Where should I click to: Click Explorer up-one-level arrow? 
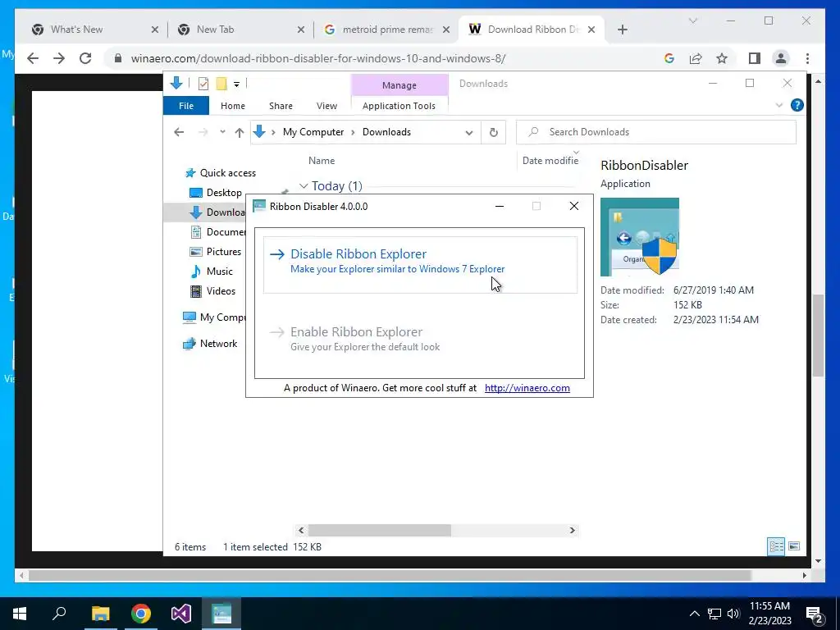(239, 132)
